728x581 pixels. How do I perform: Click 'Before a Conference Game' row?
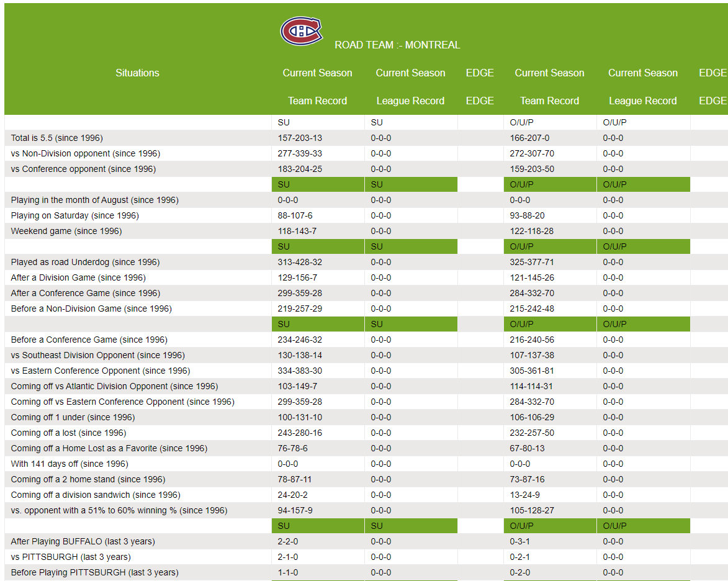click(x=366, y=340)
